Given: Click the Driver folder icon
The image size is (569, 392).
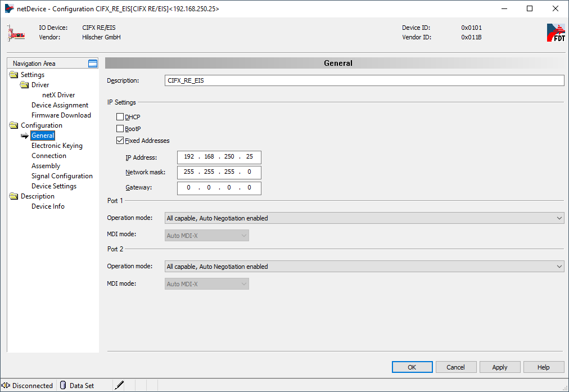Looking at the screenshot, I should click(24, 85).
